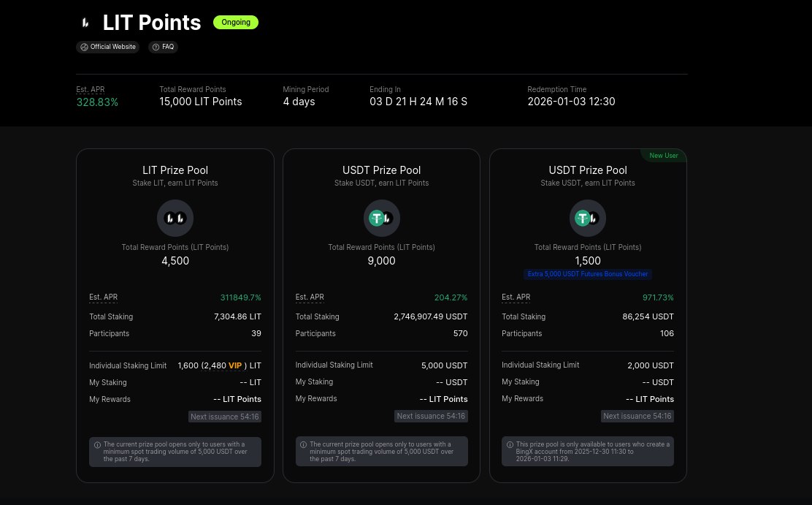
Task: Click the header Est. APR underlined label
Action: (91, 89)
